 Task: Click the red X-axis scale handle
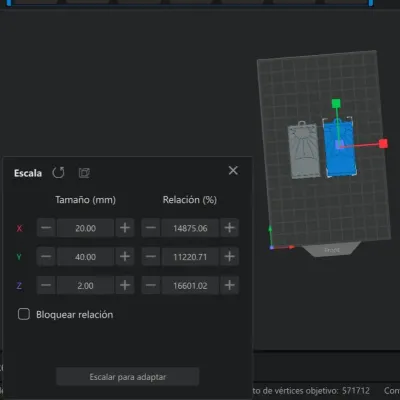pos(383,144)
